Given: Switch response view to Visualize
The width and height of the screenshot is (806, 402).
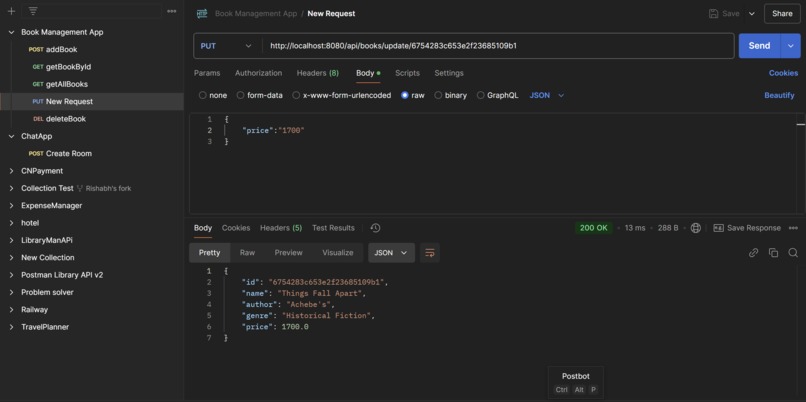Looking at the screenshot, I should 338,253.
